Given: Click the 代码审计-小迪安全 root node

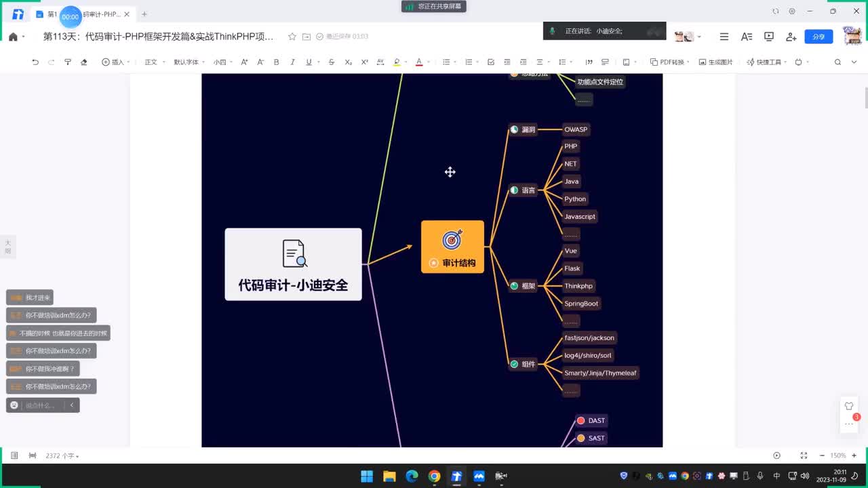Looking at the screenshot, I should point(293,264).
